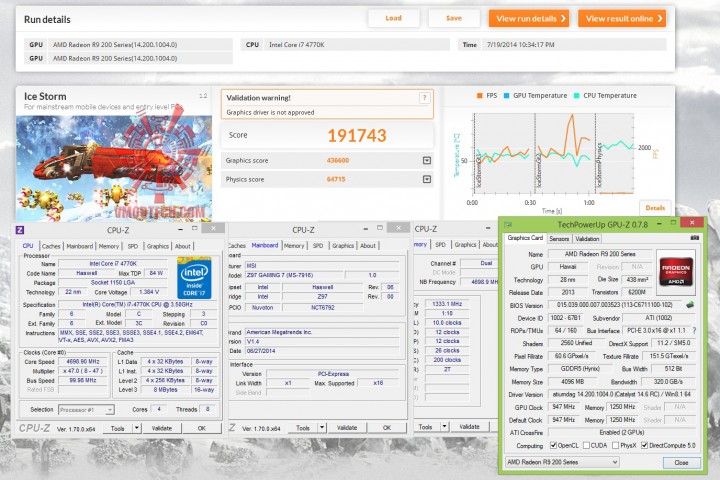Click View result online button
720x480 pixels.
pos(622,19)
